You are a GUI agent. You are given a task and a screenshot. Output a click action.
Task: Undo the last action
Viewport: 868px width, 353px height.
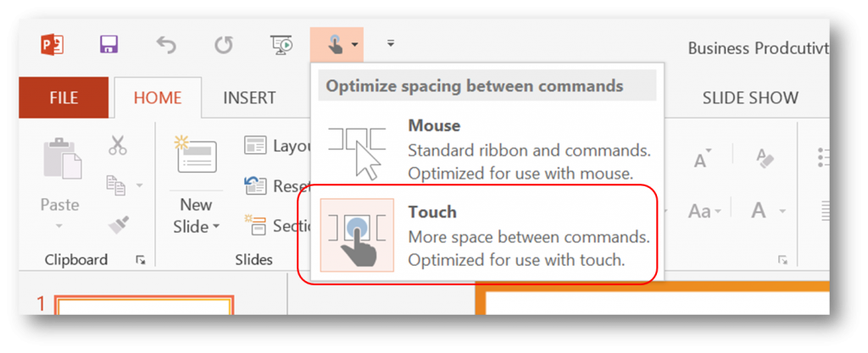click(166, 45)
